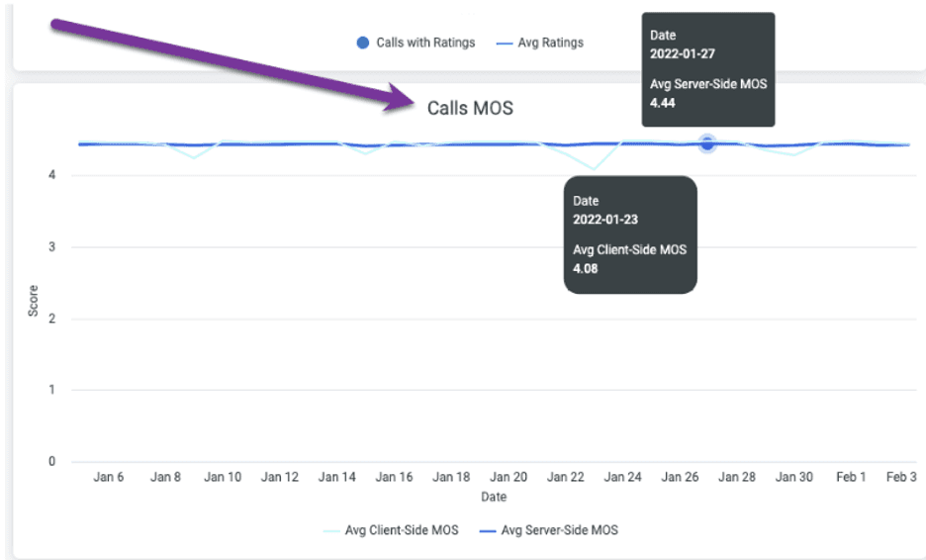Click the Jan 14 date axis label
926x560 pixels.
click(x=337, y=477)
